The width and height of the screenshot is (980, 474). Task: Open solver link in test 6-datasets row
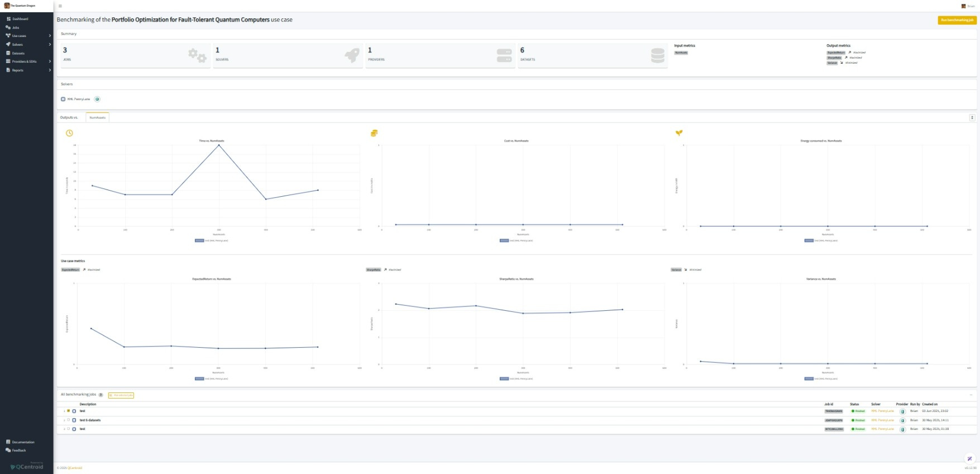[x=882, y=420]
